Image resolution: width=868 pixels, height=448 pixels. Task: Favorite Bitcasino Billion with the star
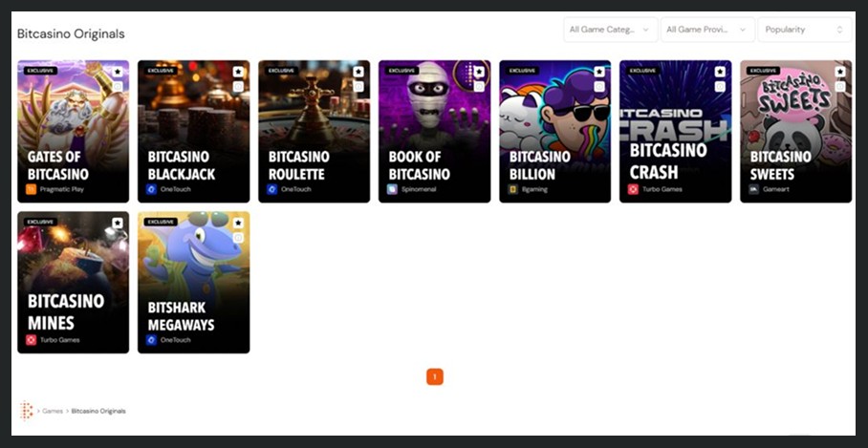[599, 72]
